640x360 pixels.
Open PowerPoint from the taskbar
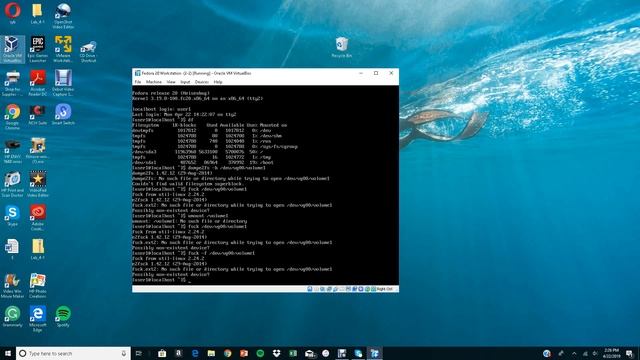(x=244, y=353)
